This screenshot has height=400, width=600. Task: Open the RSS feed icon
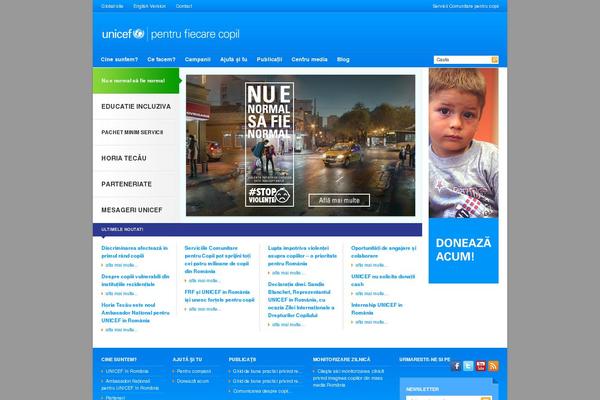pos(494,366)
